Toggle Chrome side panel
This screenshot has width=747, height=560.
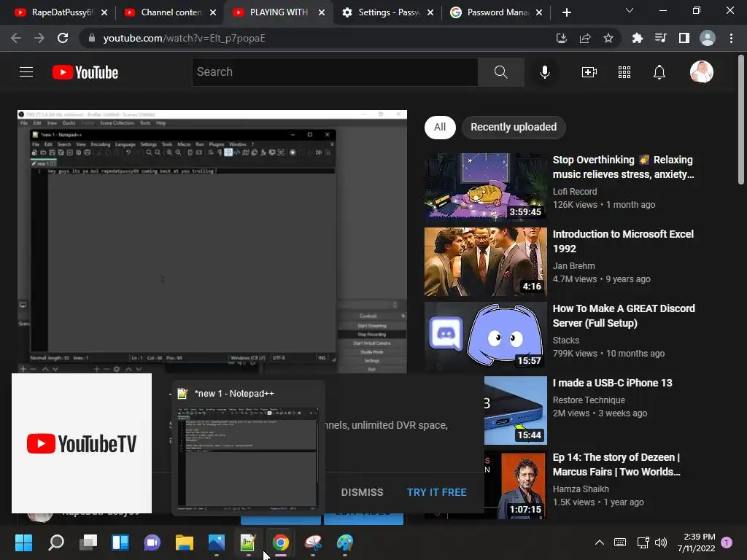pyautogui.click(x=684, y=38)
